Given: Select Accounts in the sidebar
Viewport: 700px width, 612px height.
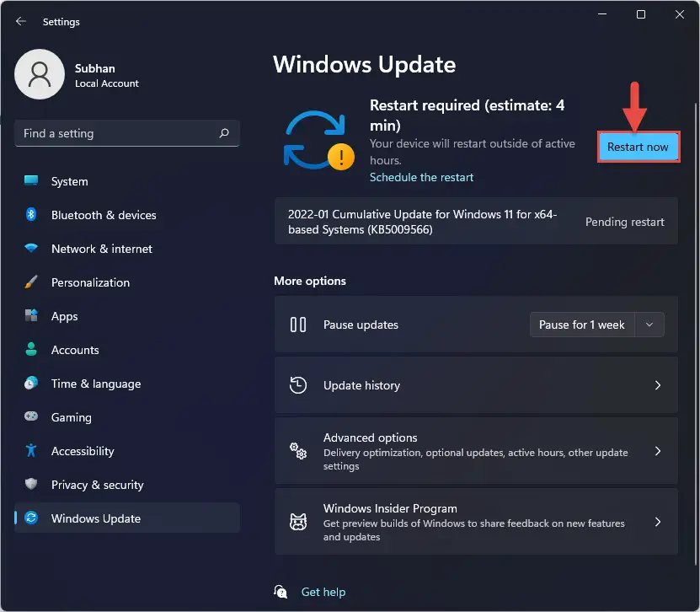Looking at the screenshot, I should 127,350.
